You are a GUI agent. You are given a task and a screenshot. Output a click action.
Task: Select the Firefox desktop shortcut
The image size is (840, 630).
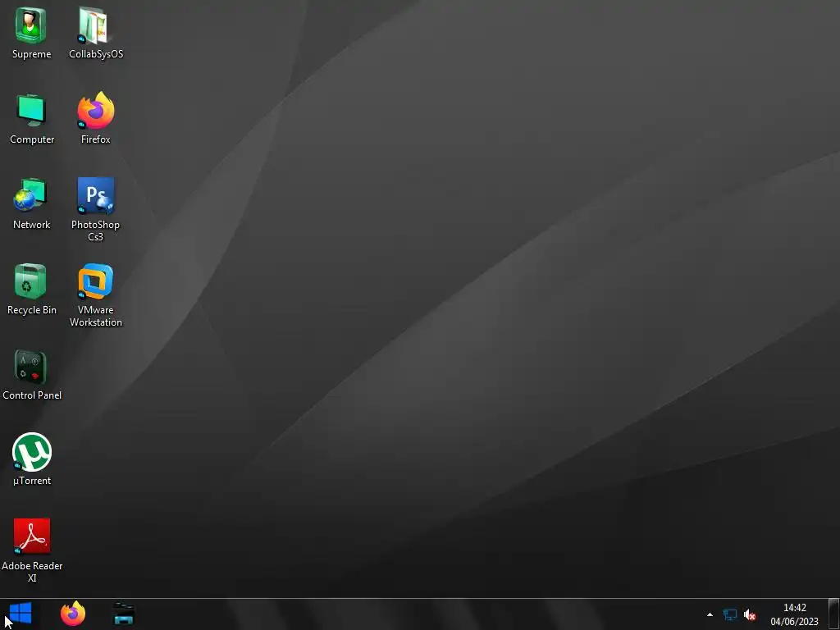point(95,111)
